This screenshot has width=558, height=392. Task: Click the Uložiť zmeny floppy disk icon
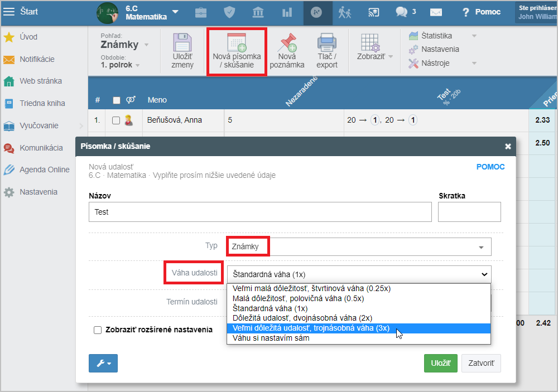pyautogui.click(x=182, y=43)
